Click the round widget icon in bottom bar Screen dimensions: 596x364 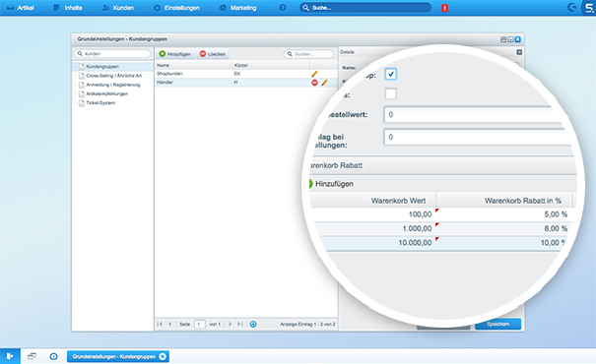53,356
